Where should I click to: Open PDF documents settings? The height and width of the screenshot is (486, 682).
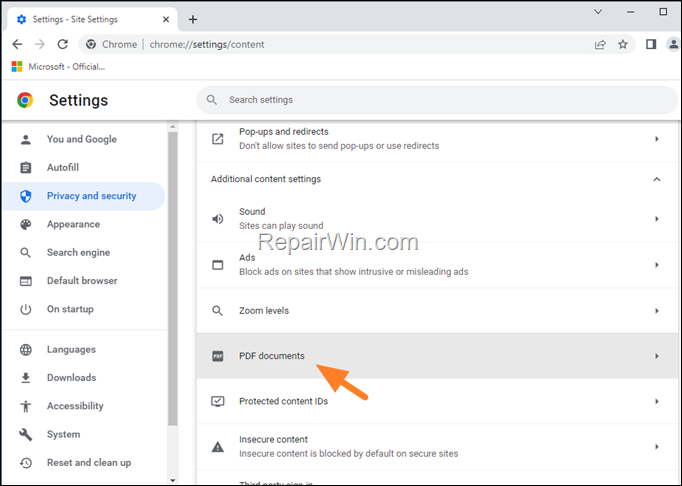437,356
